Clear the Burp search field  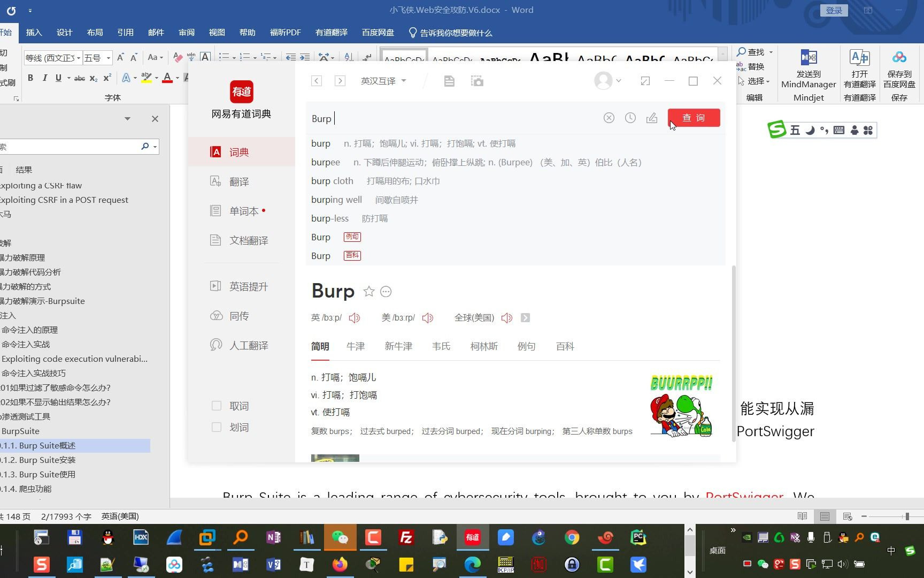pyautogui.click(x=609, y=118)
